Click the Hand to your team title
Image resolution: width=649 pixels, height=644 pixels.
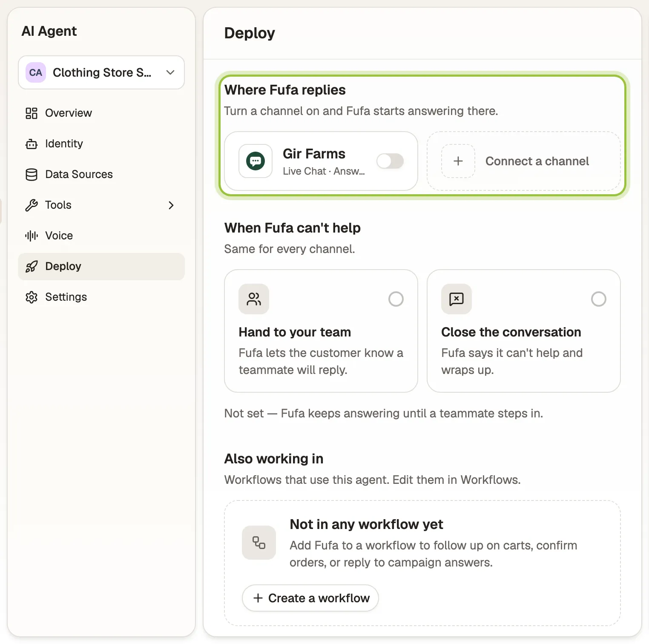pyautogui.click(x=295, y=332)
